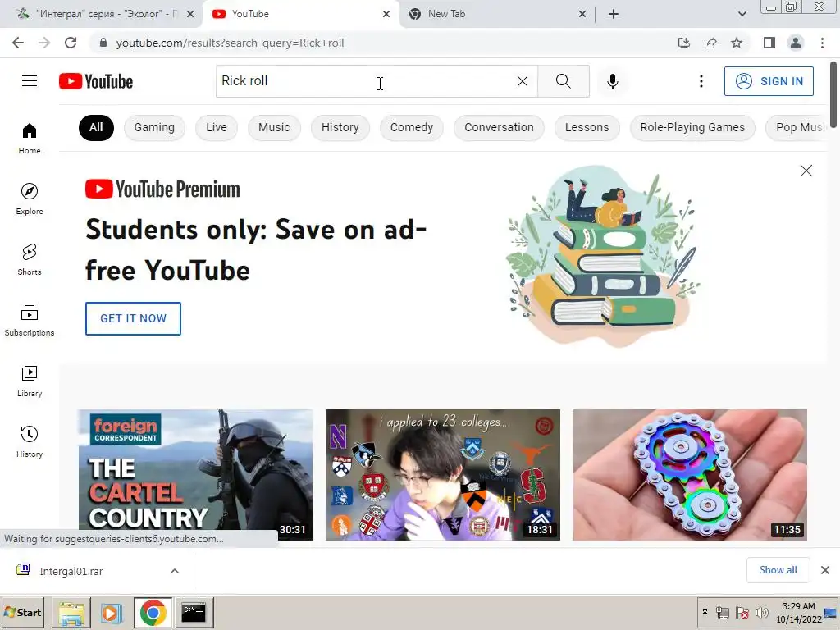Open The Cartel Country video thumbnail
This screenshot has height=630, width=840.
[195, 475]
